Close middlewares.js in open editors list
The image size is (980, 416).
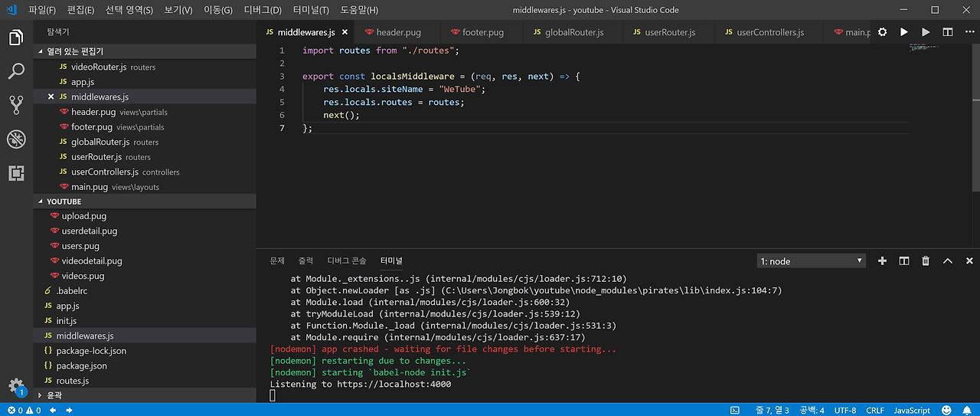point(51,97)
